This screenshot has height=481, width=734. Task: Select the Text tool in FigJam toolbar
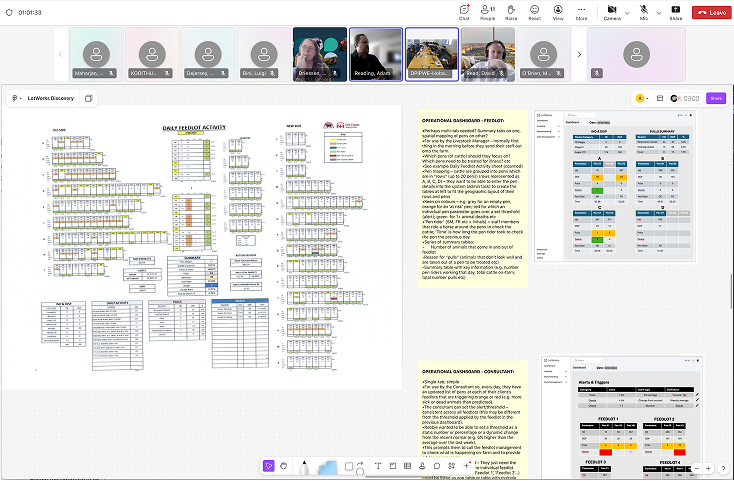(378, 466)
